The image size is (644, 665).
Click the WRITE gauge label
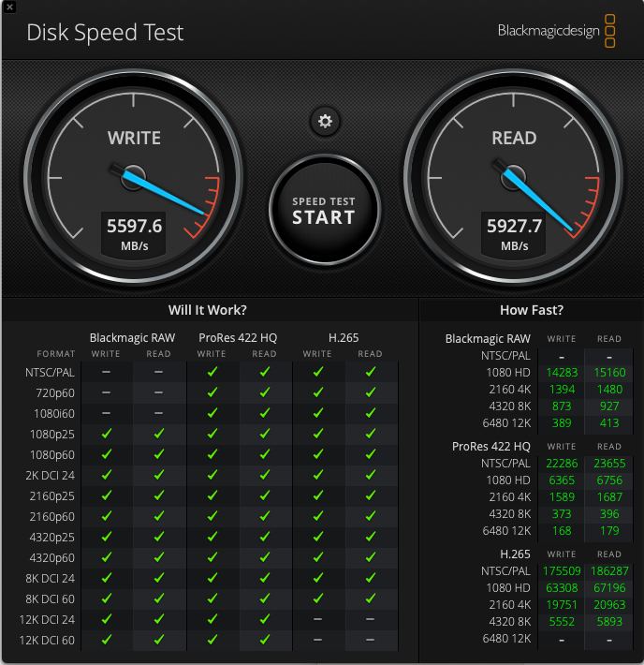[x=134, y=138]
